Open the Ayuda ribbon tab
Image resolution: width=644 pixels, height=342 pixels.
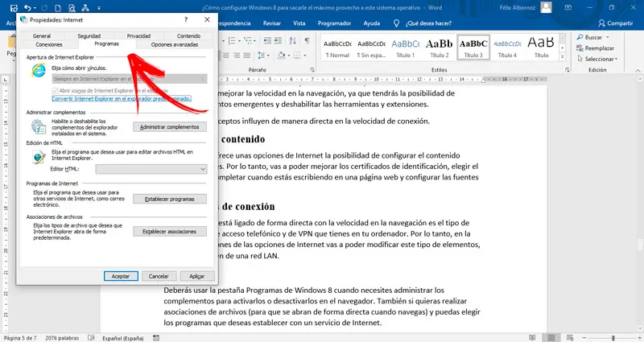coord(371,23)
